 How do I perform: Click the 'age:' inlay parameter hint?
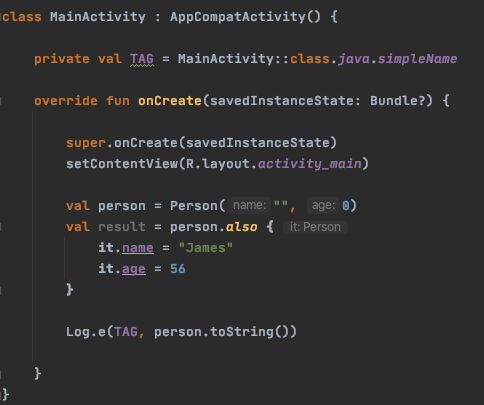point(323,205)
